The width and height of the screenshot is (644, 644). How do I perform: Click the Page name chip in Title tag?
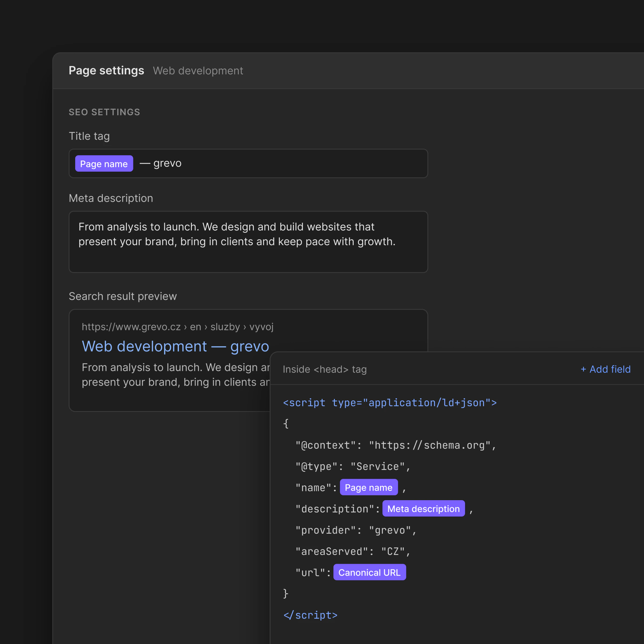(x=104, y=164)
